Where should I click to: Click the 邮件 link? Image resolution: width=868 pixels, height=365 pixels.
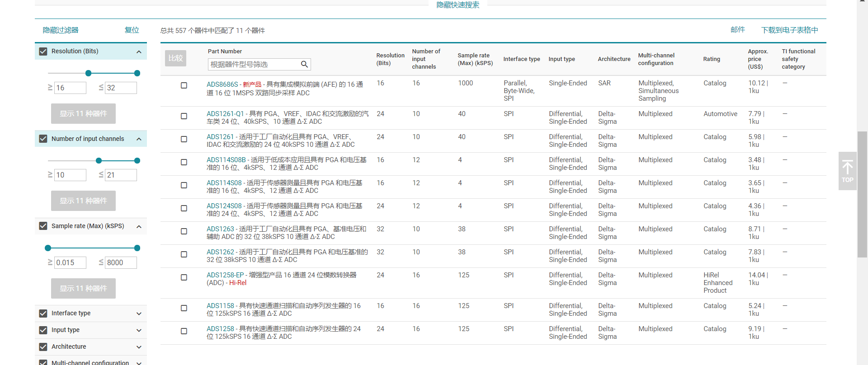(738, 30)
